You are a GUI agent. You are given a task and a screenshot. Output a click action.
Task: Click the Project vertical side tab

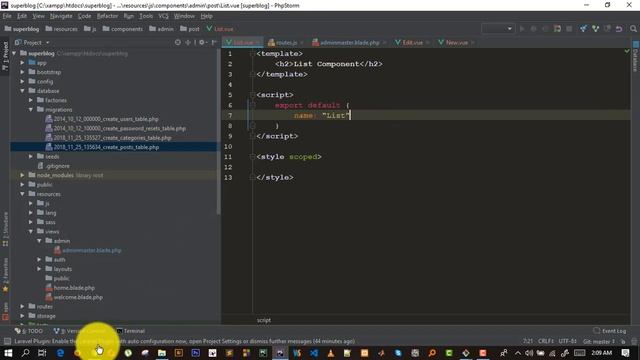[5, 56]
